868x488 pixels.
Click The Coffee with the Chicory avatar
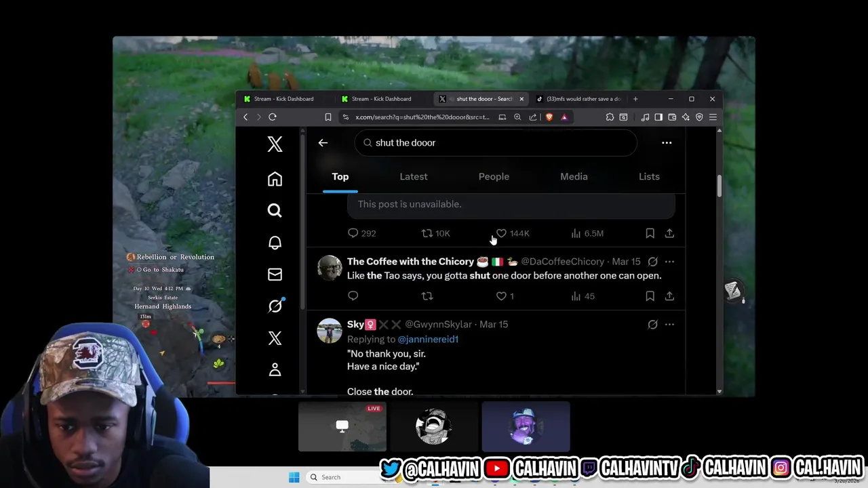(x=330, y=268)
